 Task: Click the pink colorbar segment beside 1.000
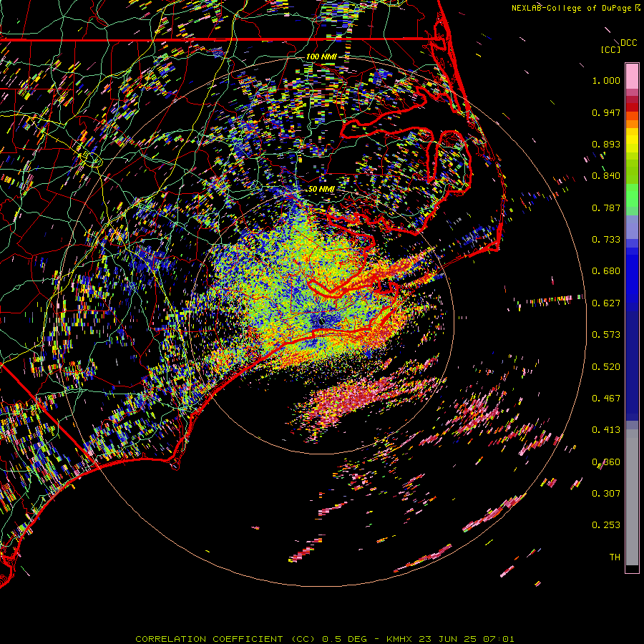pyautogui.click(x=632, y=77)
